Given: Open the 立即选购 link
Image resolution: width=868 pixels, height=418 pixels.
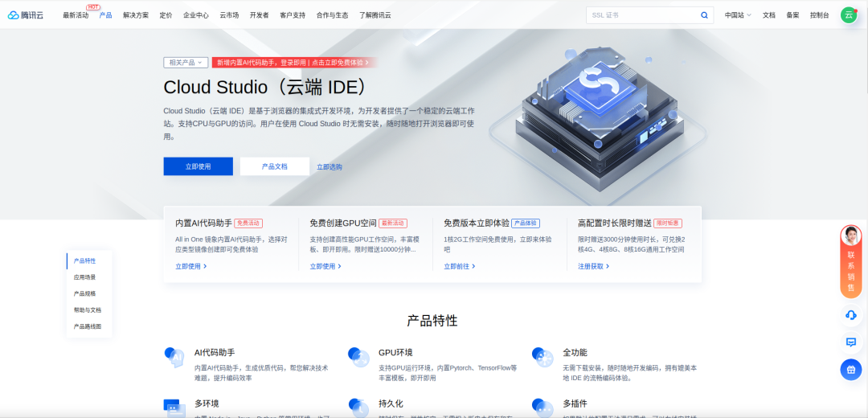Looking at the screenshot, I should pos(330,166).
